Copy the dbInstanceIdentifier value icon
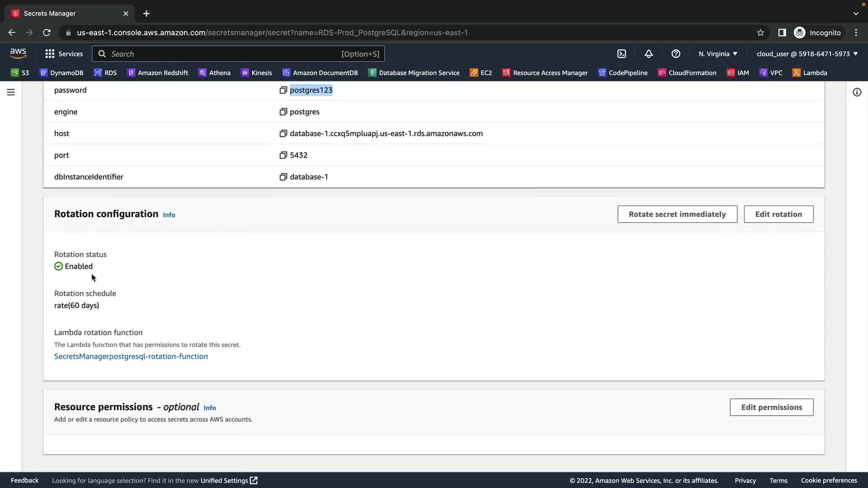 tap(283, 177)
